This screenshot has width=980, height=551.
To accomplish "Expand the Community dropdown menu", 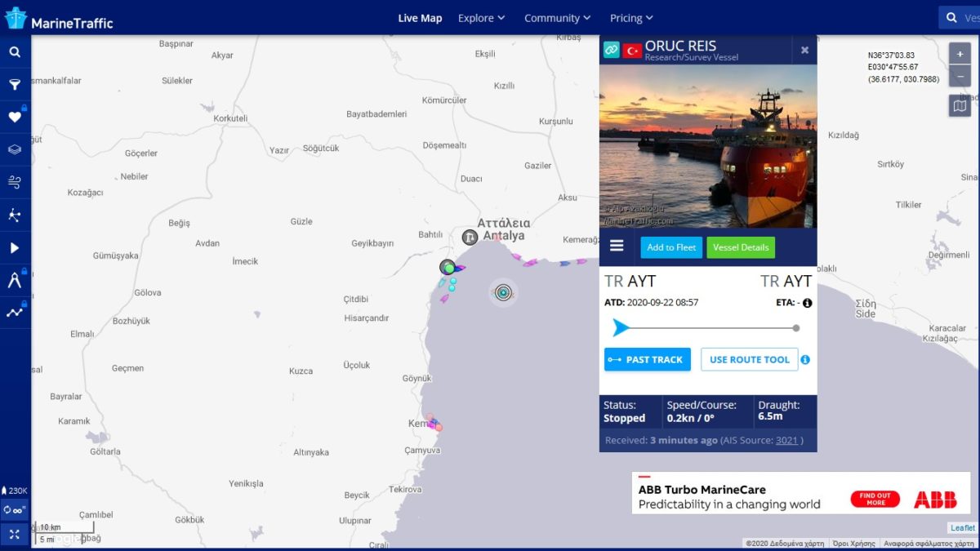I will tap(558, 18).
